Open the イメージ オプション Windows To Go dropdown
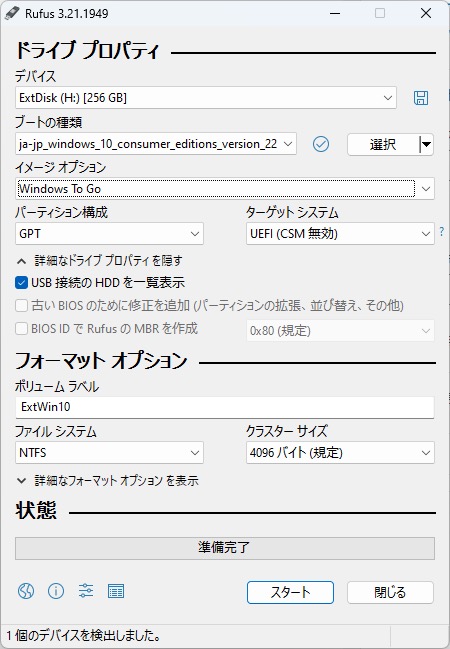Image resolution: width=450 pixels, height=649 pixels. (225, 189)
